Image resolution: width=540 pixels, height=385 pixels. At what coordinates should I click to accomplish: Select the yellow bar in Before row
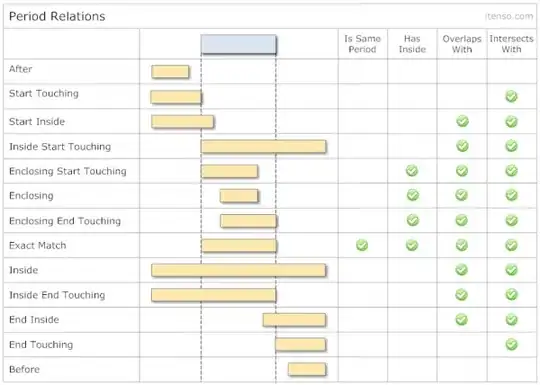[x=307, y=369]
